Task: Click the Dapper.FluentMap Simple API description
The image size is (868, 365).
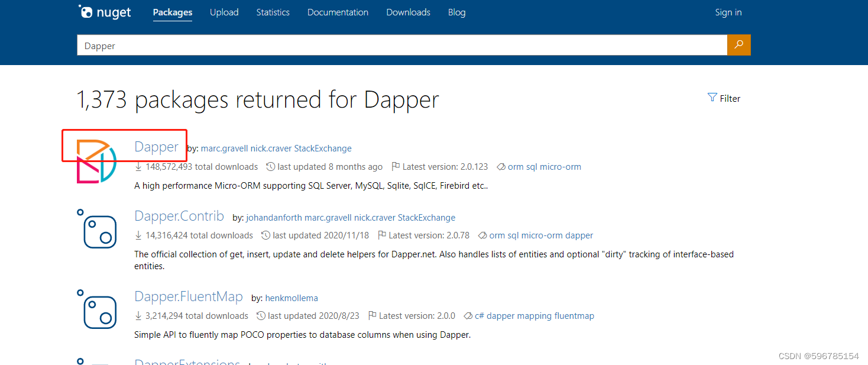Action: tap(303, 335)
